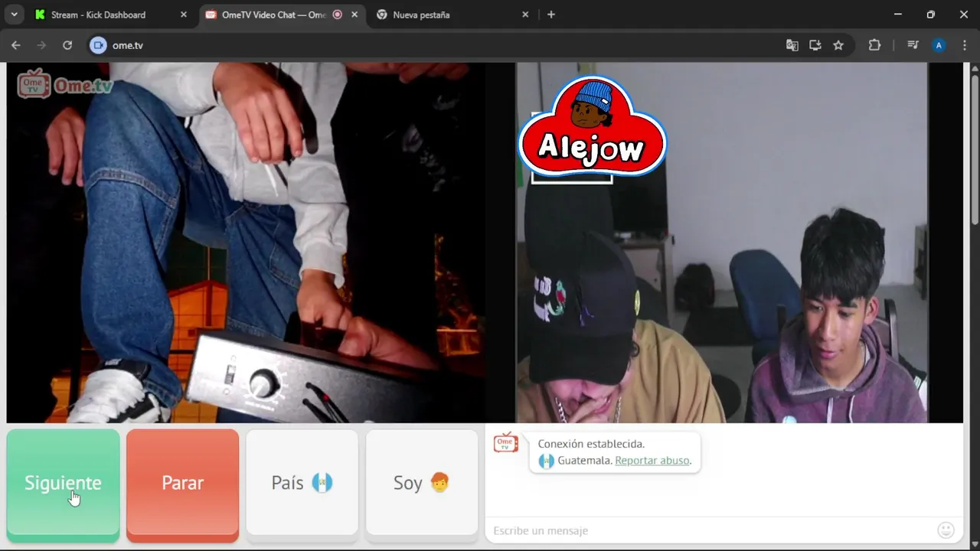Click the OmeTV icon beside chat message

coord(506,442)
